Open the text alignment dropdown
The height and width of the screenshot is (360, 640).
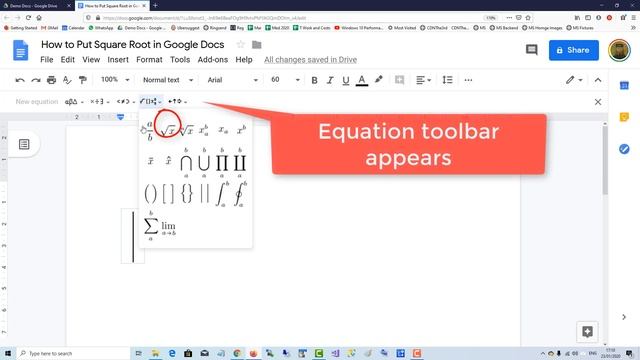click(423, 80)
